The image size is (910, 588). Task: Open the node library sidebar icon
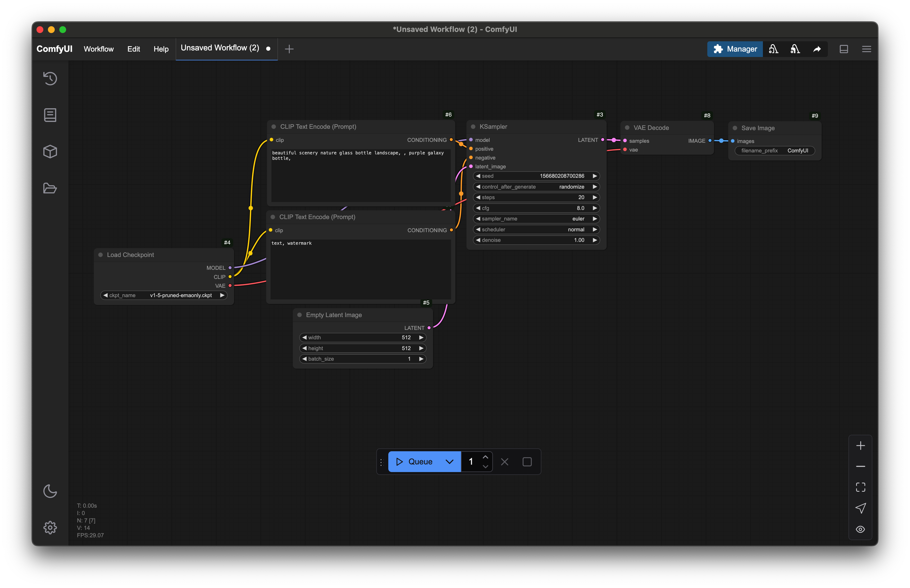coord(50,115)
